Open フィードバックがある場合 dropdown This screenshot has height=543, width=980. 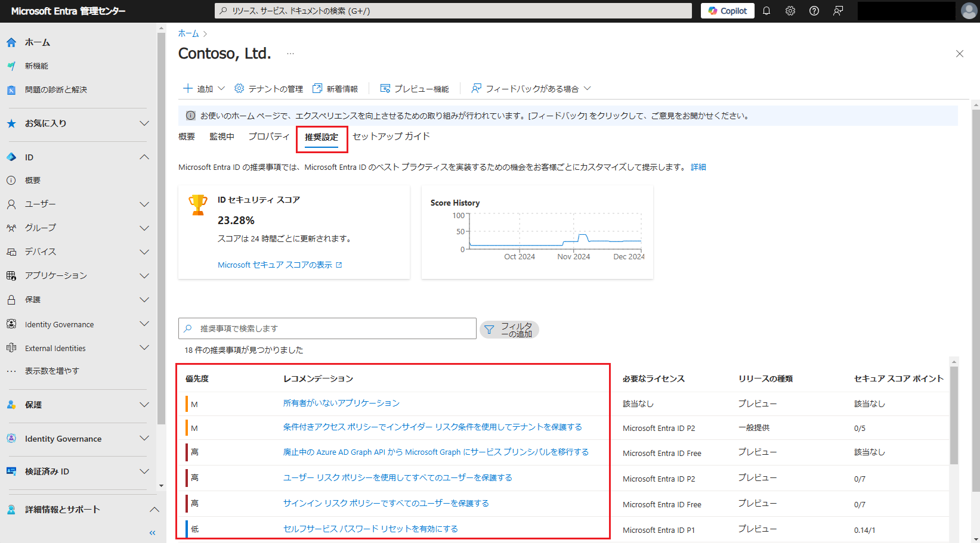pyautogui.click(x=531, y=89)
